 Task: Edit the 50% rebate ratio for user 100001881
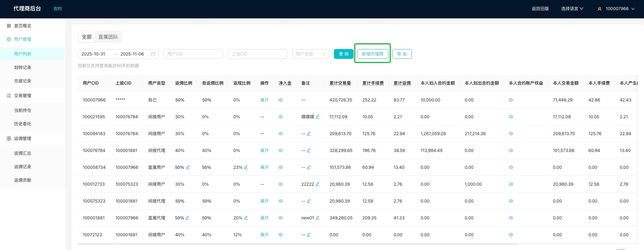click(187, 218)
